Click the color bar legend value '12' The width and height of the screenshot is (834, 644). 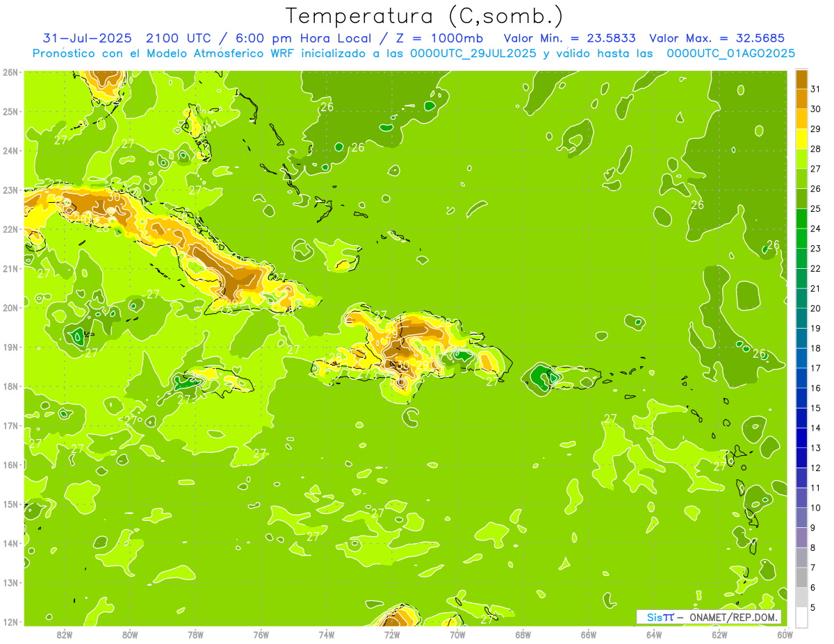click(816, 468)
